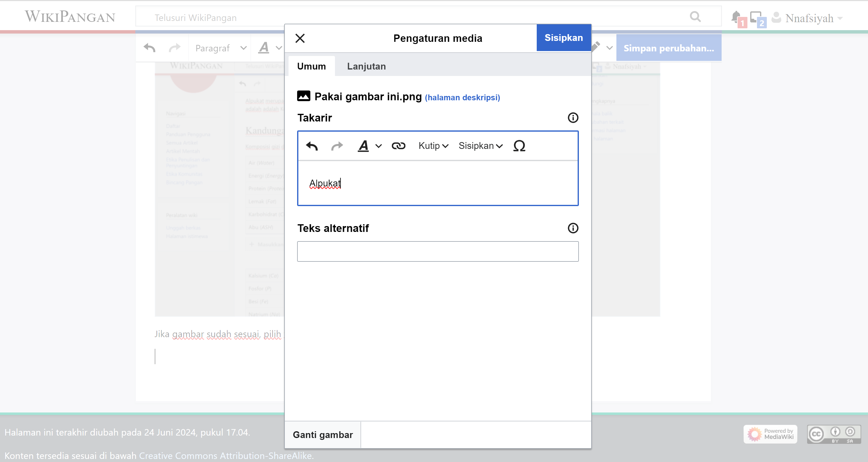Open the Sisipkan dropdown in caption toolbar
The image size is (868, 462).
(x=480, y=146)
